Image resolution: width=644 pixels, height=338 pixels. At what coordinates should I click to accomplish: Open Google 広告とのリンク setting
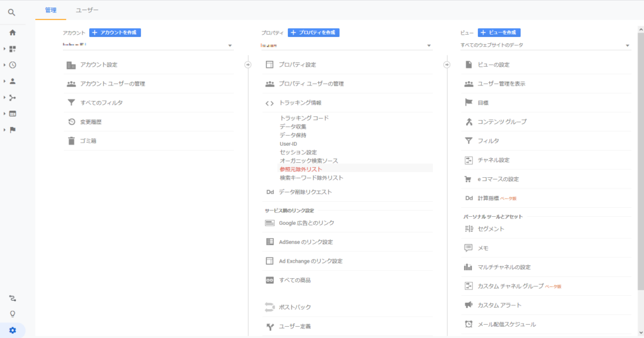pyautogui.click(x=306, y=223)
